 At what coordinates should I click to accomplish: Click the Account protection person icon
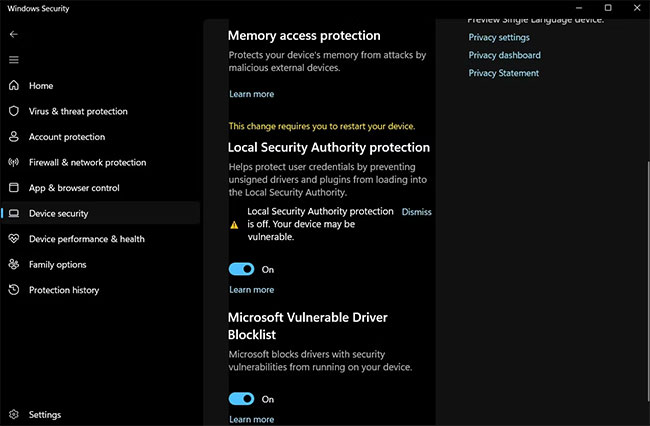coord(14,137)
